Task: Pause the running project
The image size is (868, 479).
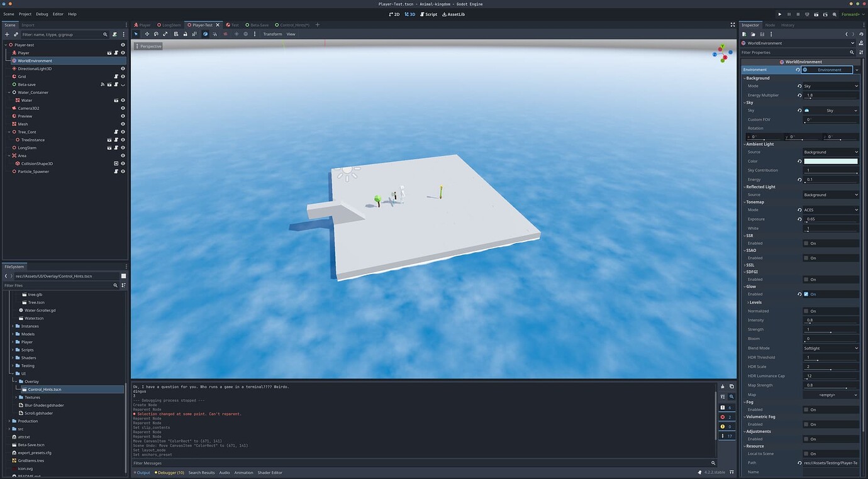Action: tap(789, 14)
